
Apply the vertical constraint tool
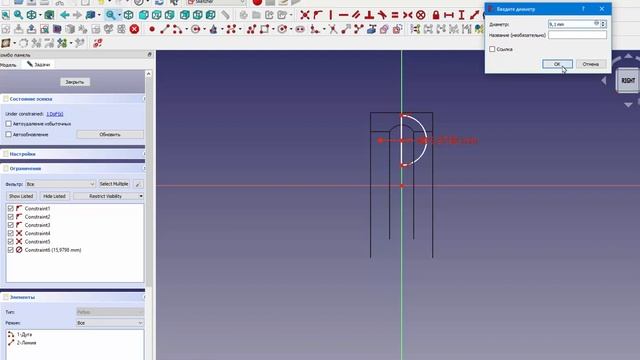coord(331,15)
